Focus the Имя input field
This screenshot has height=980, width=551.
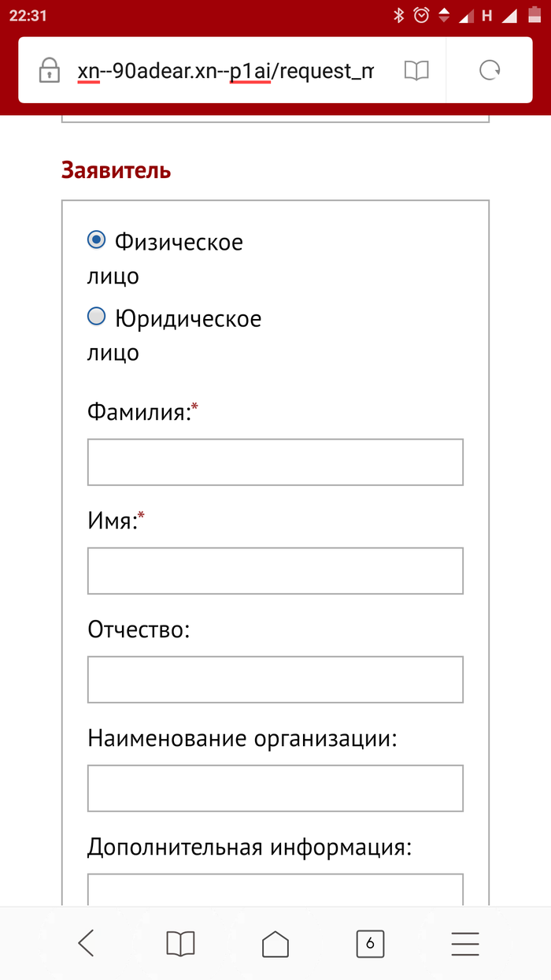coord(275,570)
